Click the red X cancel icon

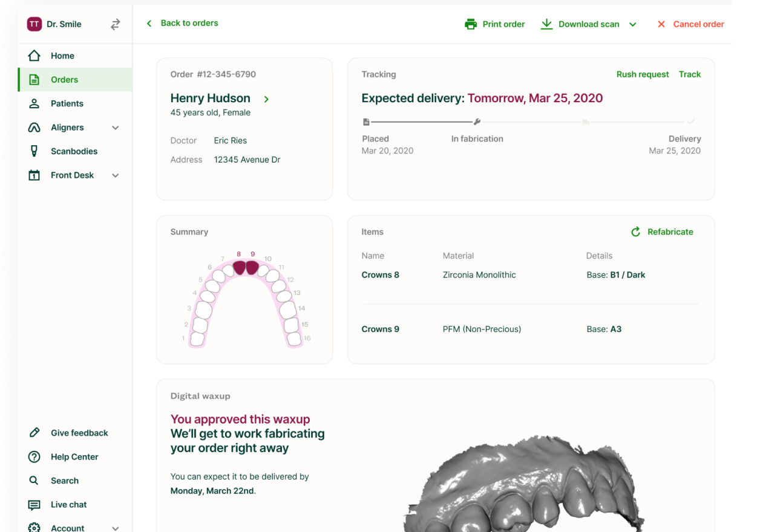pos(661,24)
